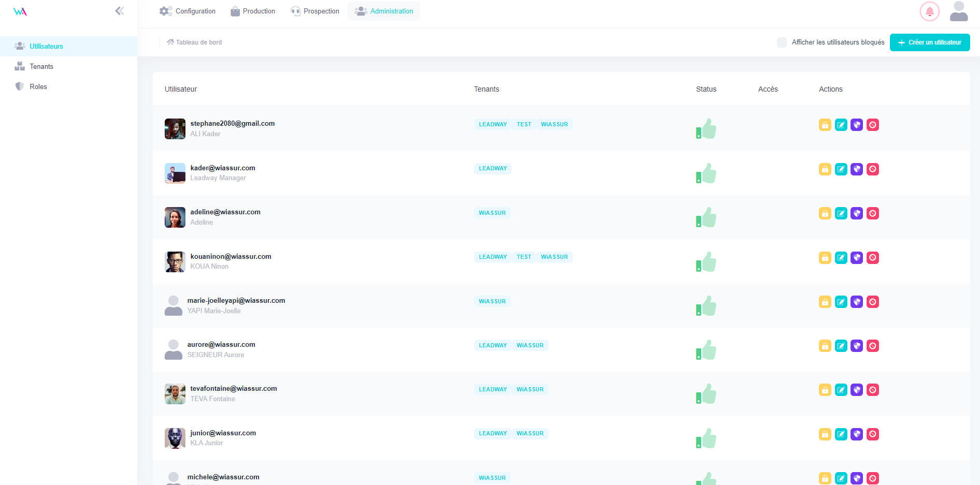
Task: Enable Afficher les utilisateurs bloqués checkbox
Action: coord(782,42)
